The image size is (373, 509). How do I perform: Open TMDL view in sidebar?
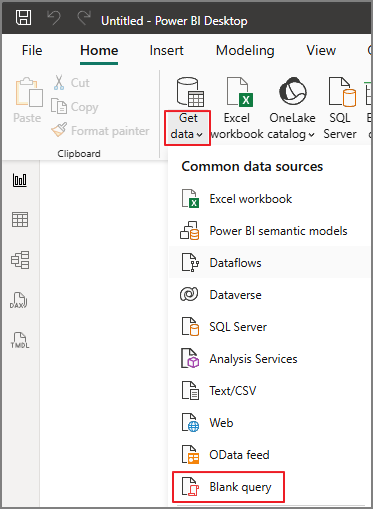pyautogui.click(x=20, y=340)
